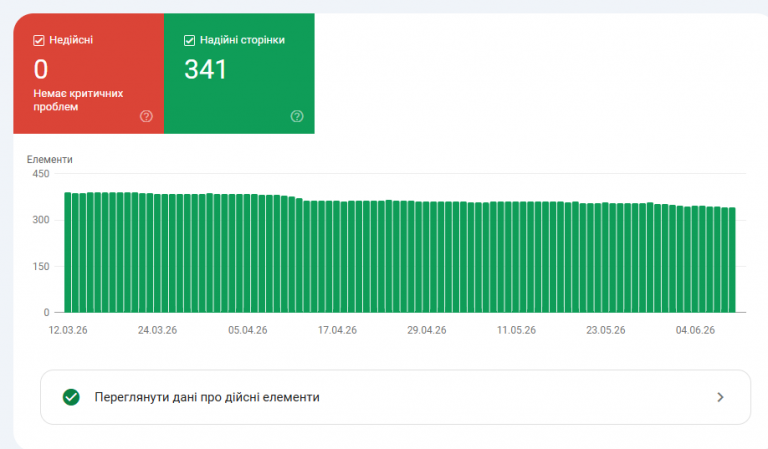768x449 pixels.
Task: Click the 11.05.26 date label
Action: click(x=516, y=330)
